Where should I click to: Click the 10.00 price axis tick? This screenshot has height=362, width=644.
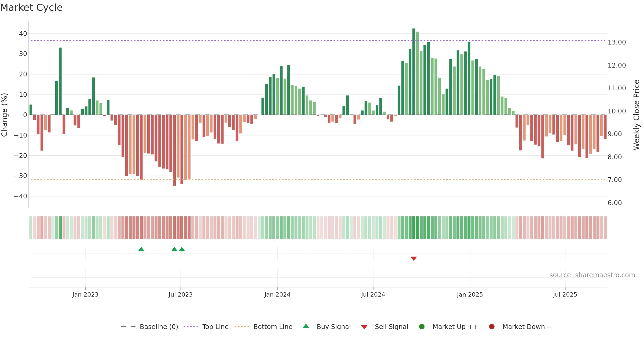(617, 111)
